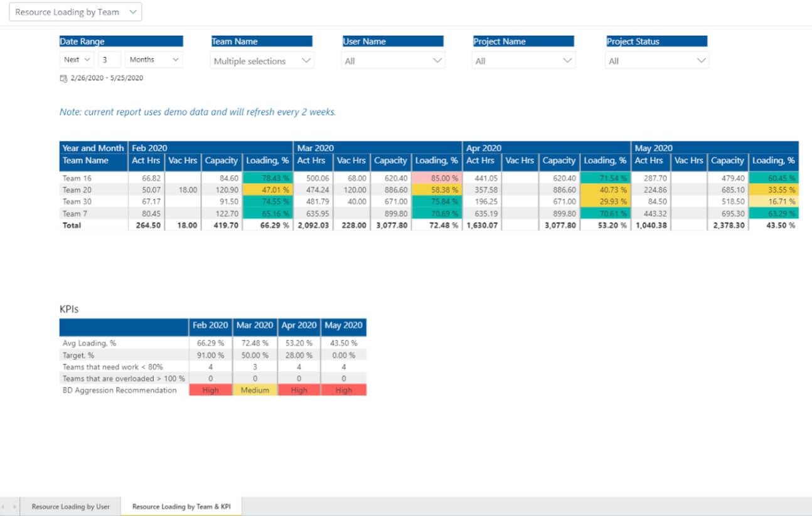Viewport: 812px width, 516px height.
Task: Click the yellow Medium BD recommendation cell
Action: click(x=255, y=390)
